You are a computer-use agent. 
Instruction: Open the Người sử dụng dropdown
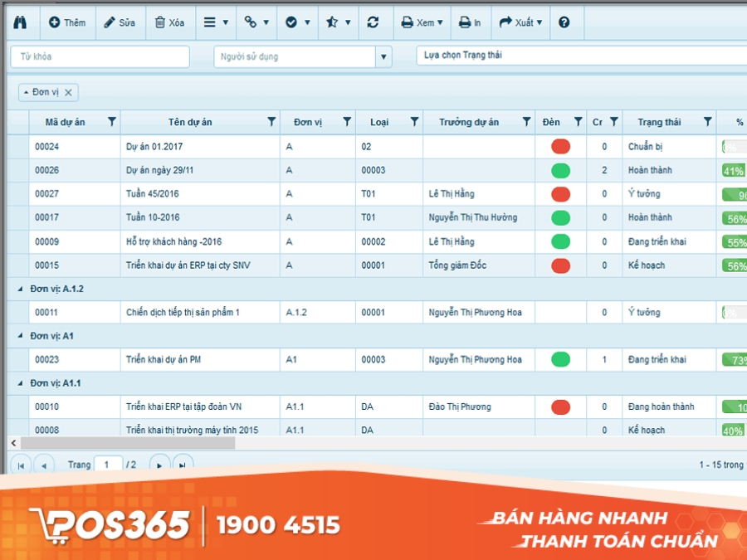click(x=383, y=57)
